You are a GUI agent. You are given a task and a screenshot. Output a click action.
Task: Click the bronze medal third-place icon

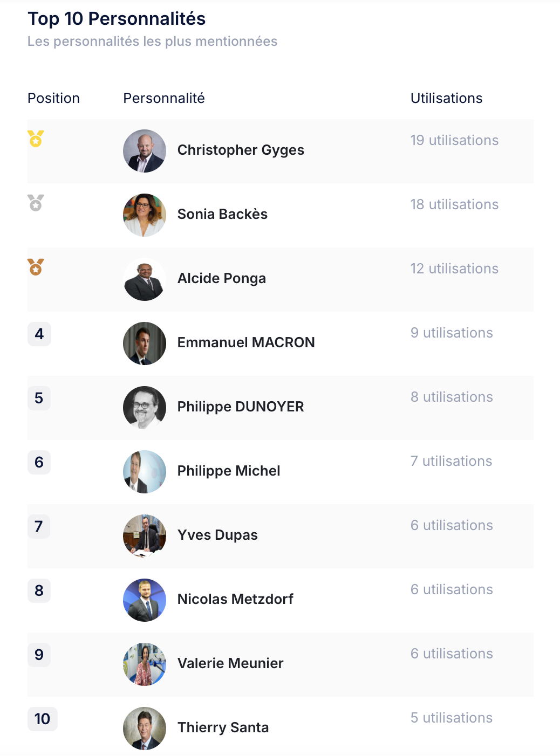[36, 267]
